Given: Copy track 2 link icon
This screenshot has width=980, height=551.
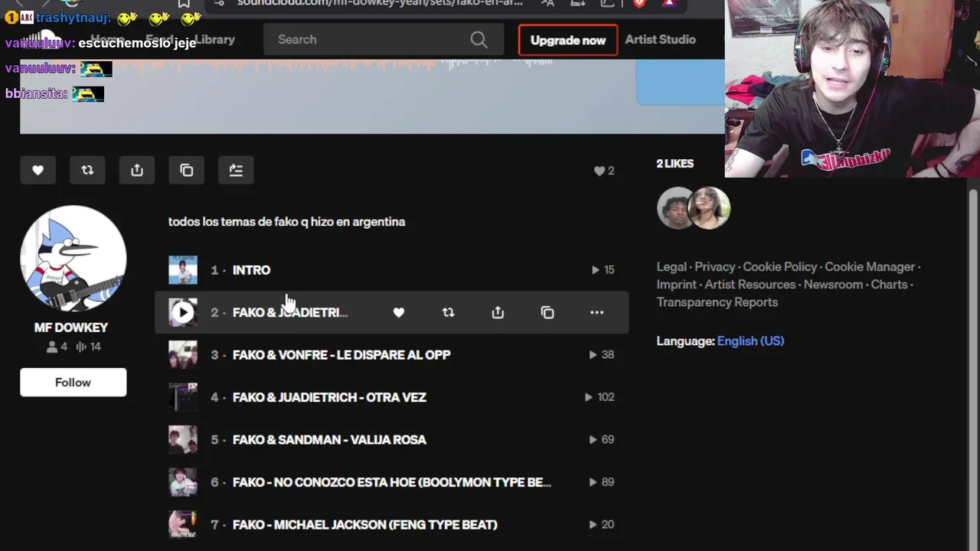Looking at the screenshot, I should 547,312.
